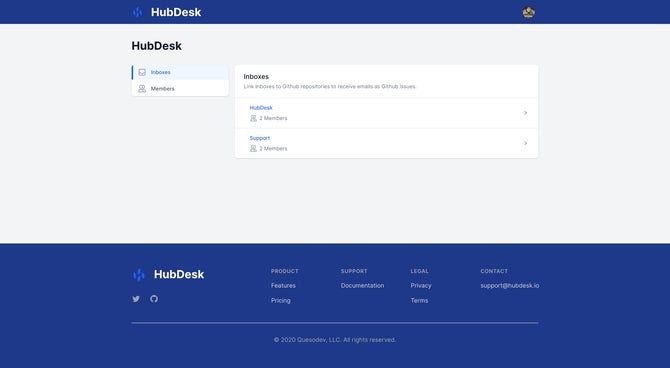This screenshot has height=368, width=670.
Task: Click the copyright Quesodev notice text
Action: (x=335, y=340)
